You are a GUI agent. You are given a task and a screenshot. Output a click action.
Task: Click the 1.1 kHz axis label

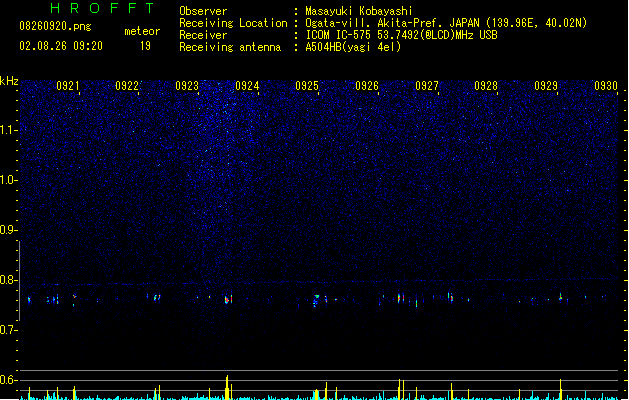9,130
